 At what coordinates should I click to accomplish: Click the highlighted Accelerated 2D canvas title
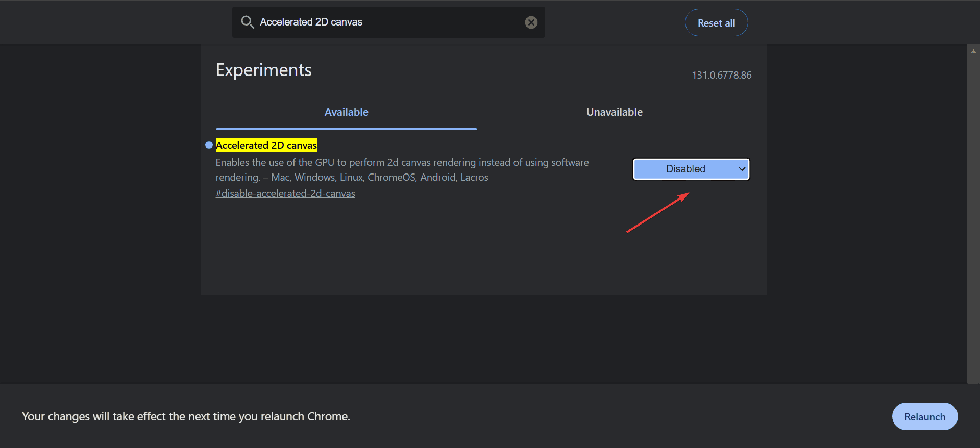[266, 145]
